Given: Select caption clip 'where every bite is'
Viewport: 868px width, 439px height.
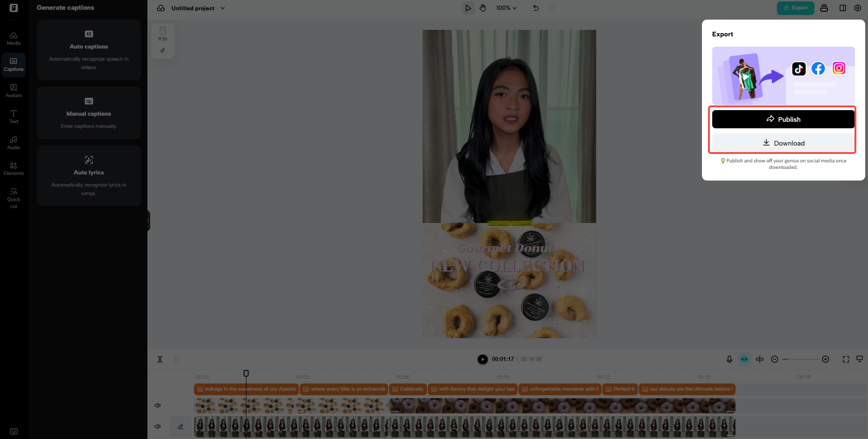Looking at the screenshot, I should (344, 389).
